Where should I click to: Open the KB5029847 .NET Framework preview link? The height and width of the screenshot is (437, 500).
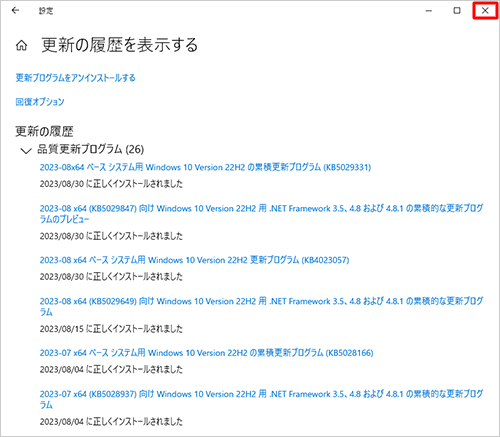(x=261, y=214)
